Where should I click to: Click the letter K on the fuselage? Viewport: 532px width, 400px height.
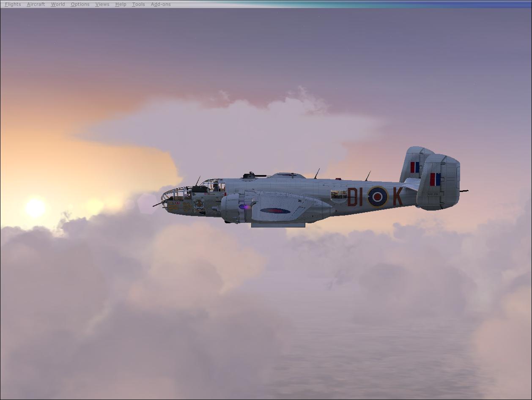click(x=398, y=197)
